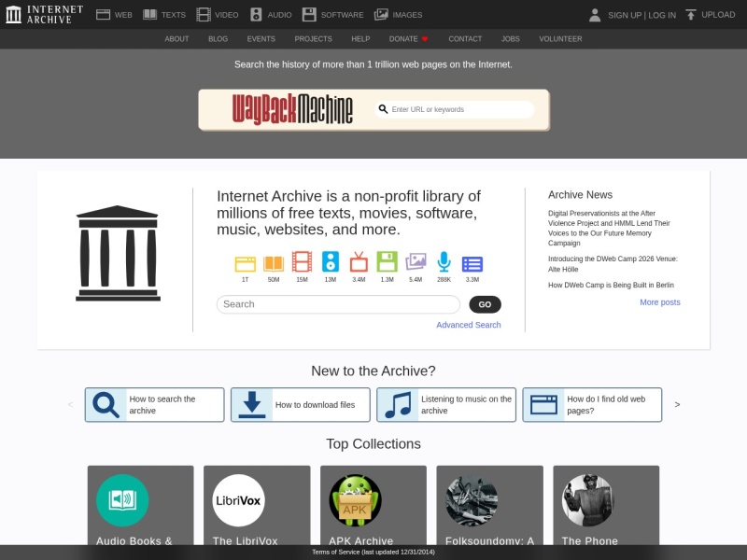
Task: Click the carousel previous arrow
Action: click(x=68, y=404)
